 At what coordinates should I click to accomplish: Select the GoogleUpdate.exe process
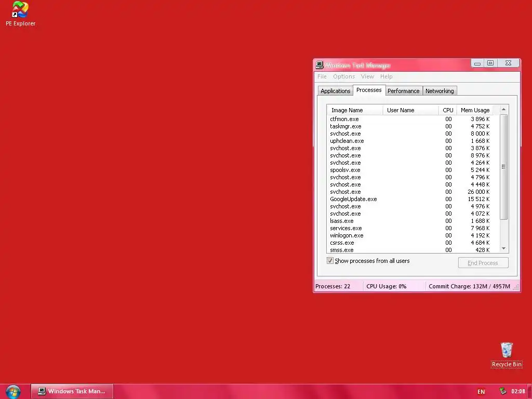click(410, 199)
